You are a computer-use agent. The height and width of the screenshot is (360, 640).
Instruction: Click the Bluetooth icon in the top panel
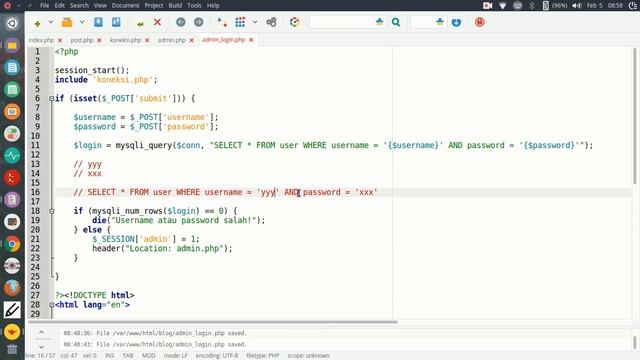click(532, 5)
